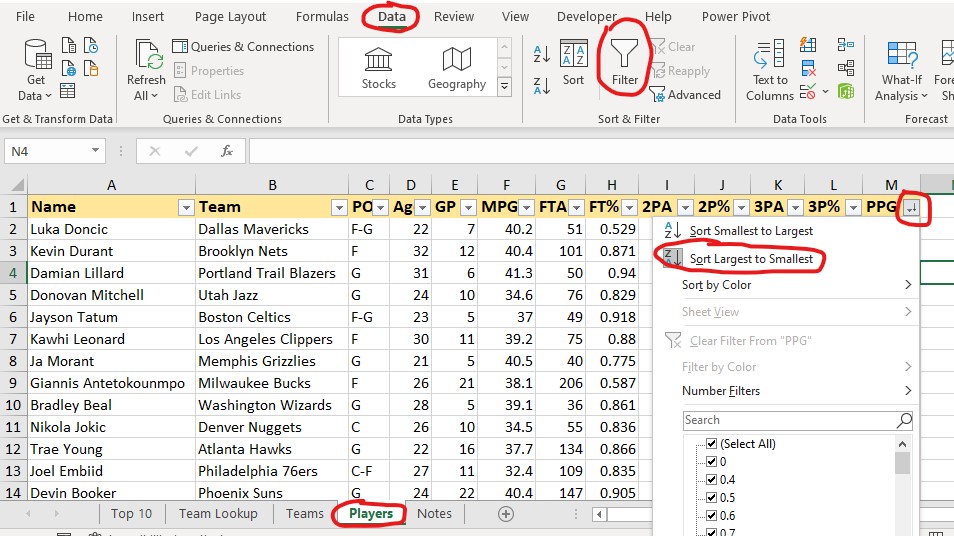Open the MPG column filter dropdown
Screen dimensions: 954x536
point(526,207)
